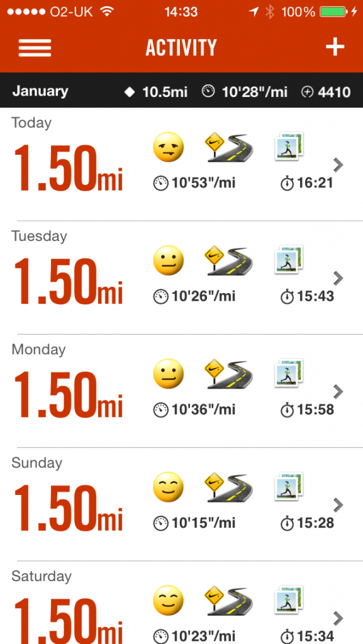Screen dimensions: 363x644
Task: Tap the stopwatch icon showing 16:21
Action: click(x=288, y=183)
